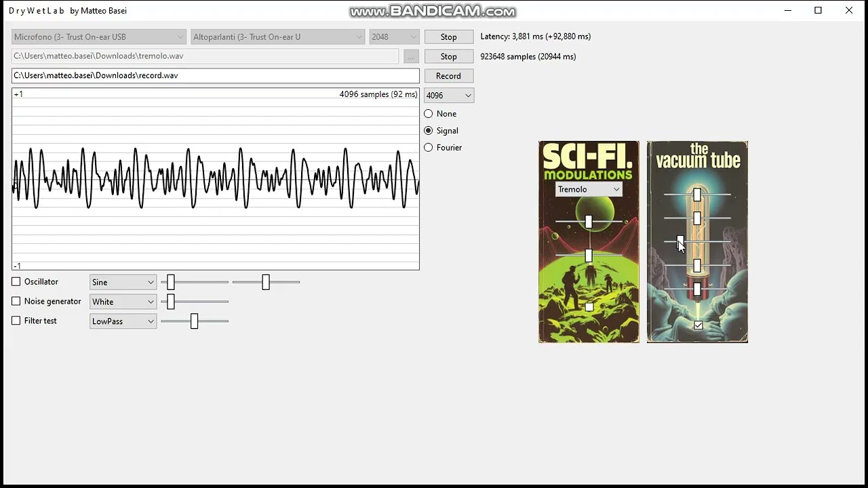This screenshot has height=488, width=868.
Task: Open the LowPass filter type dropdown
Action: (123, 321)
